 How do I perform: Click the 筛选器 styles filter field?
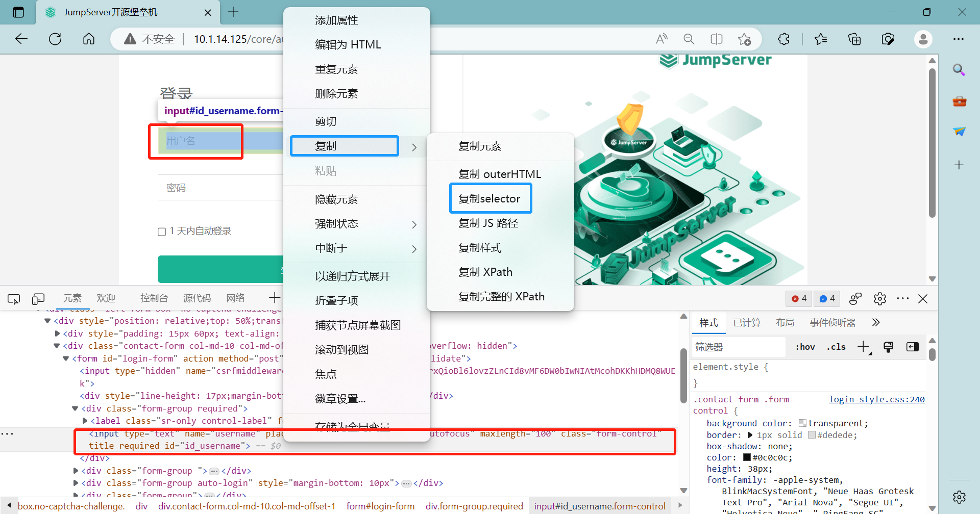coord(738,347)
